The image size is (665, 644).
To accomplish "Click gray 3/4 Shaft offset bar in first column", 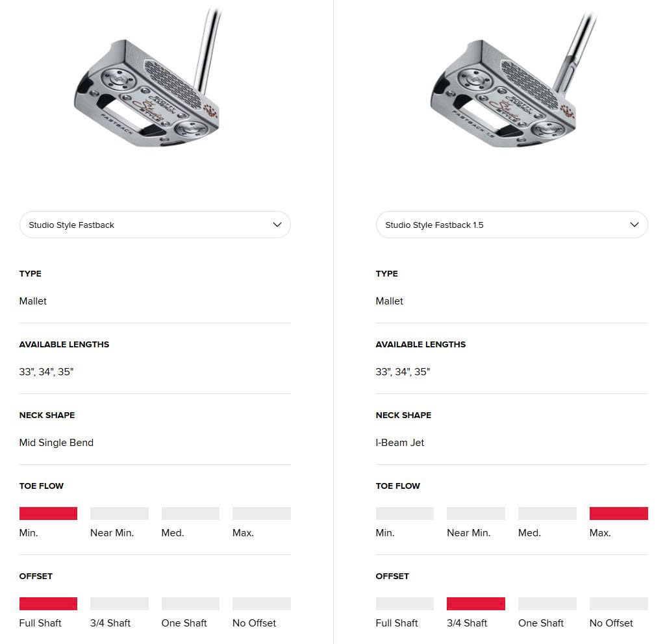I will tap(119, 604).
